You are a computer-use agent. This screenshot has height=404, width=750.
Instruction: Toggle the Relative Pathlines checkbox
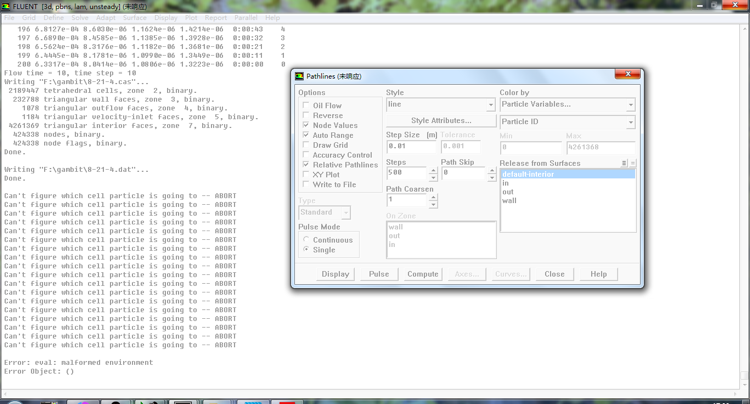point(307,165)
